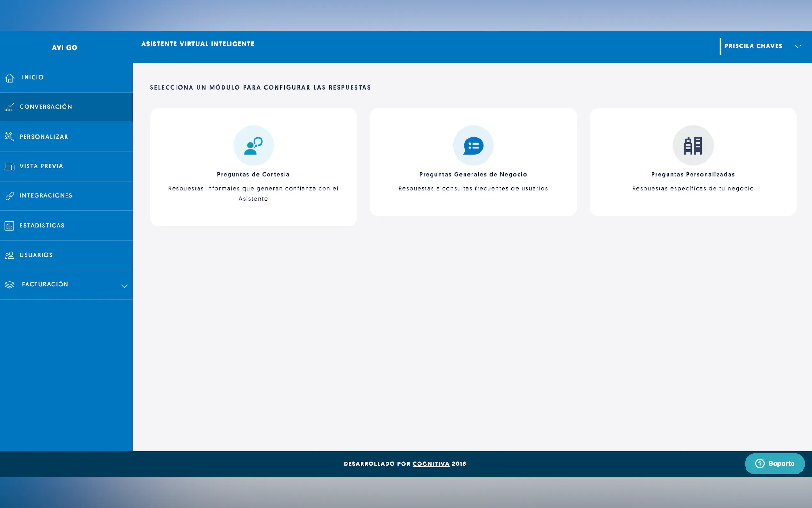Open the Priscila Chaves user dropdown arrow
This screenshot has height=508, width=812.
[798, 47]
